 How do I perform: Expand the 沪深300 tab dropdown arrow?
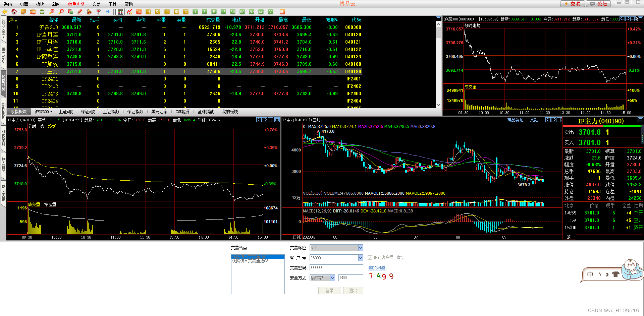point(51,112)
